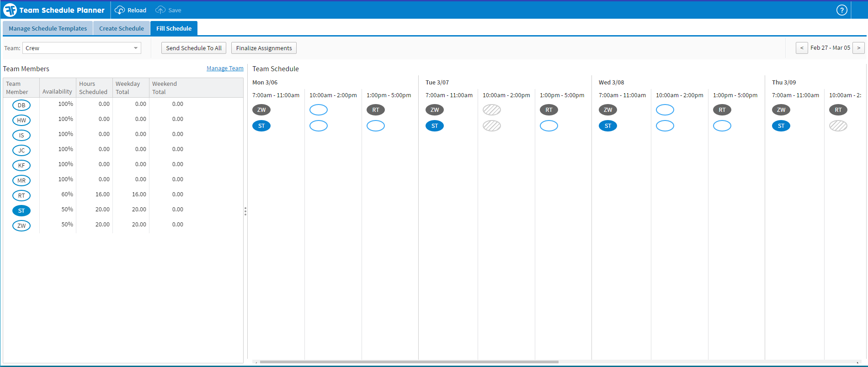Select the DB team member badge
Image resolution: width=868 pixels, height=367 pixels.
tap(21, 105)
